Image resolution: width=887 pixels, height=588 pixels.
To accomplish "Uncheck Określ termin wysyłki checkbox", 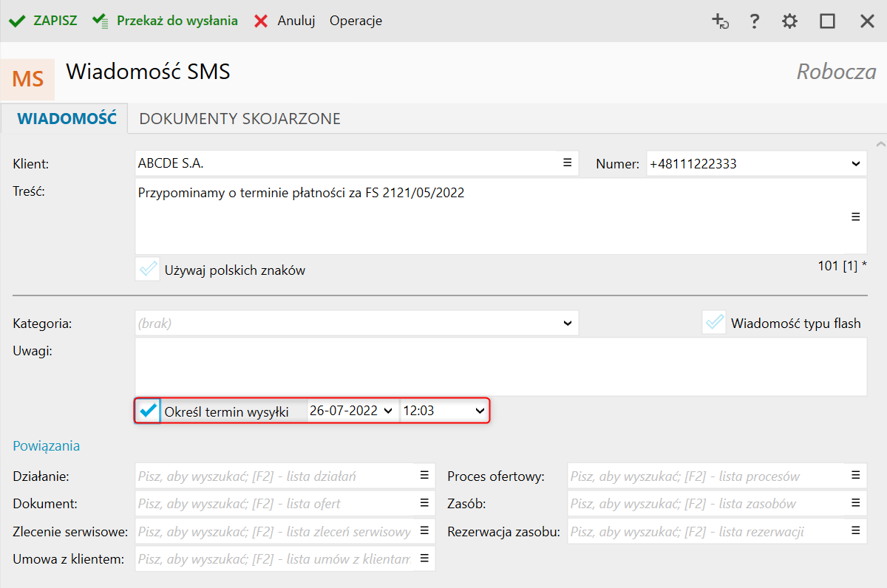I will (148, 410).
